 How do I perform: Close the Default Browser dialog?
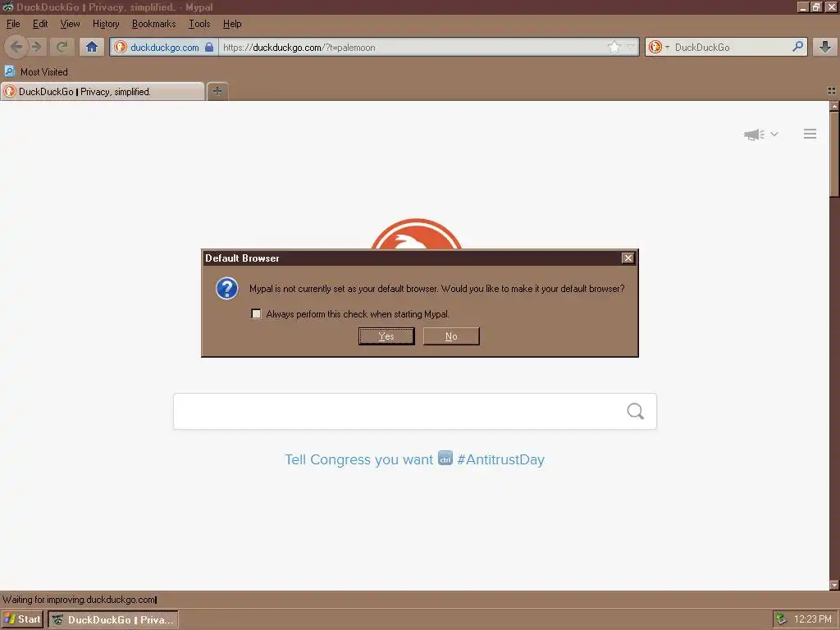pos(628,258)
